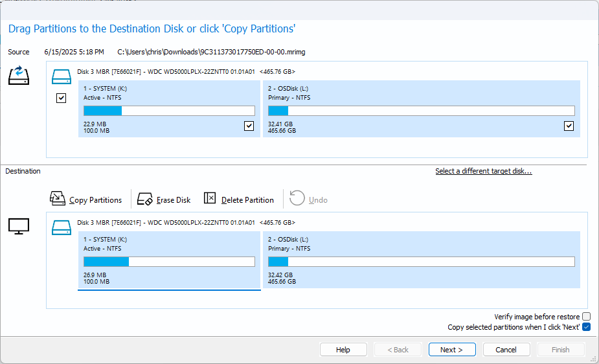Click the Copy Partitions icon

point(58,199)
